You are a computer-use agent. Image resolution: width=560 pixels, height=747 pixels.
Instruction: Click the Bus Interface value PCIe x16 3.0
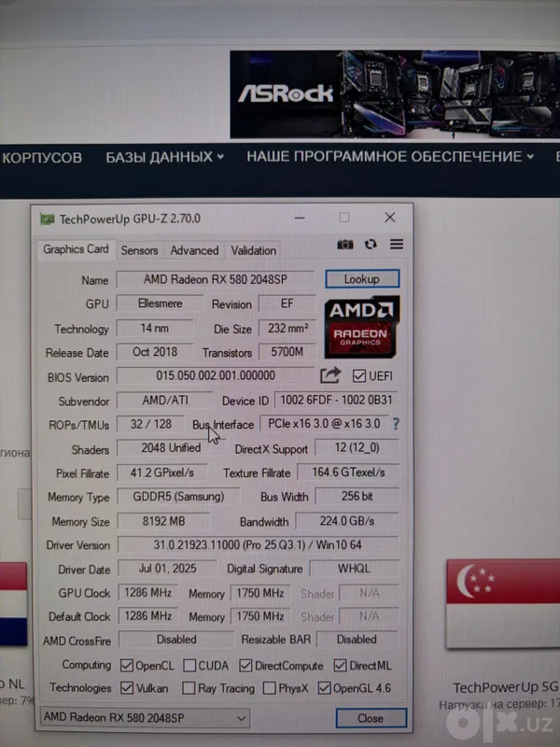pyautogui.click(x=324, y=424)
